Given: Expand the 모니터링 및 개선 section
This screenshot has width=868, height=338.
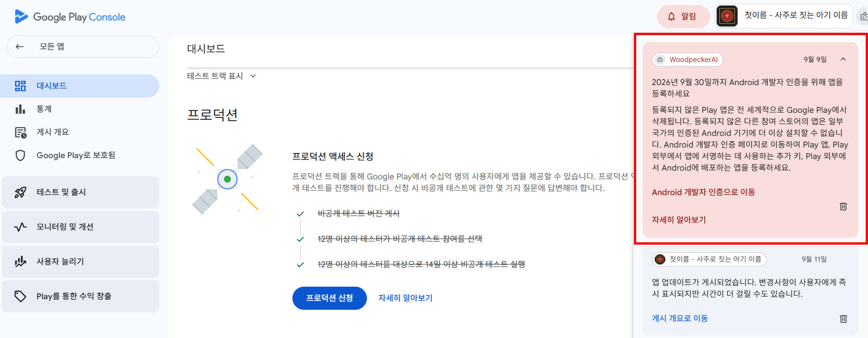Looking at the screenshot, I should coord(81,227).
